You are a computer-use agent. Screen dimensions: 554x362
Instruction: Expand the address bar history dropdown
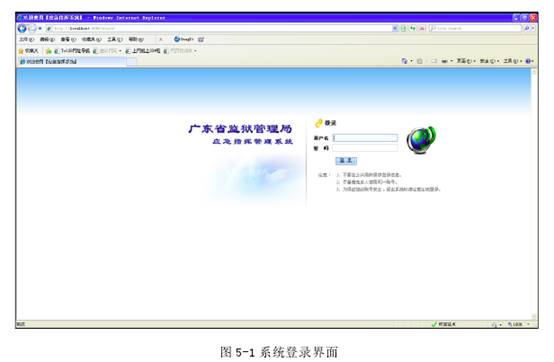395,28
